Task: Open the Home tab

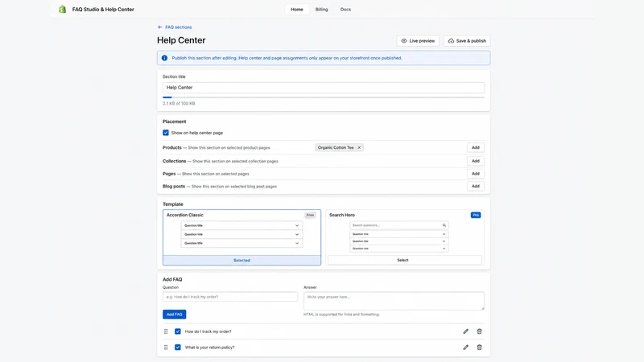Action: (297, 10)
